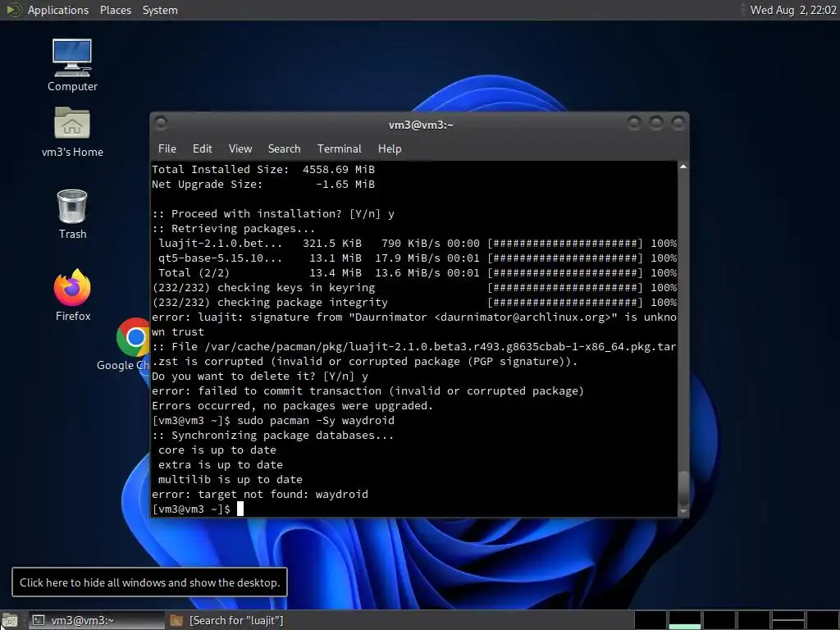The image size is (840, 630).
Task: Open the terminal View menu
Action: 240,148
